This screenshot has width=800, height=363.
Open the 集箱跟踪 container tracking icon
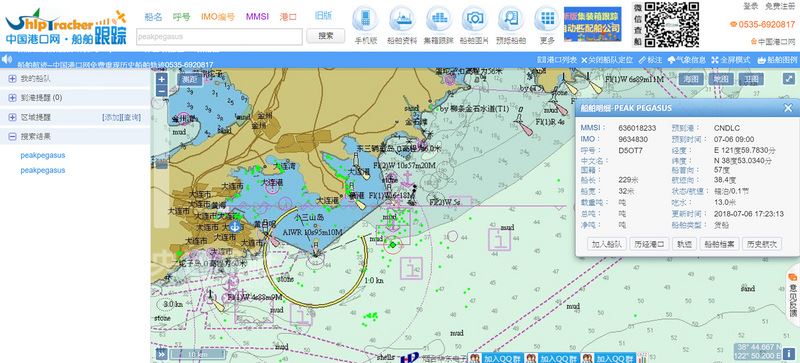[x=438, y=19]
